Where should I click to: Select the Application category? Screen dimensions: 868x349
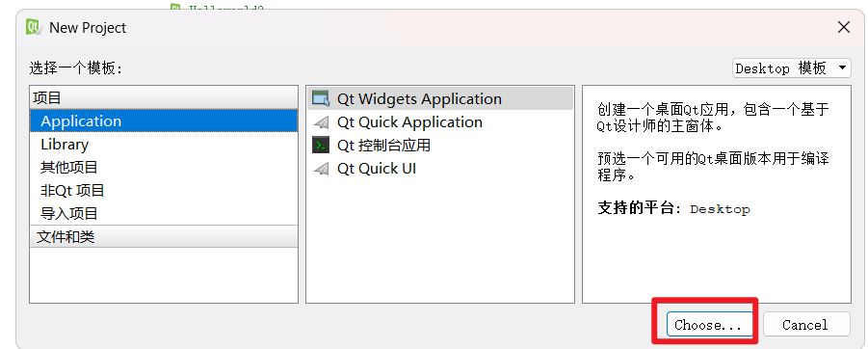click(164, 121)
